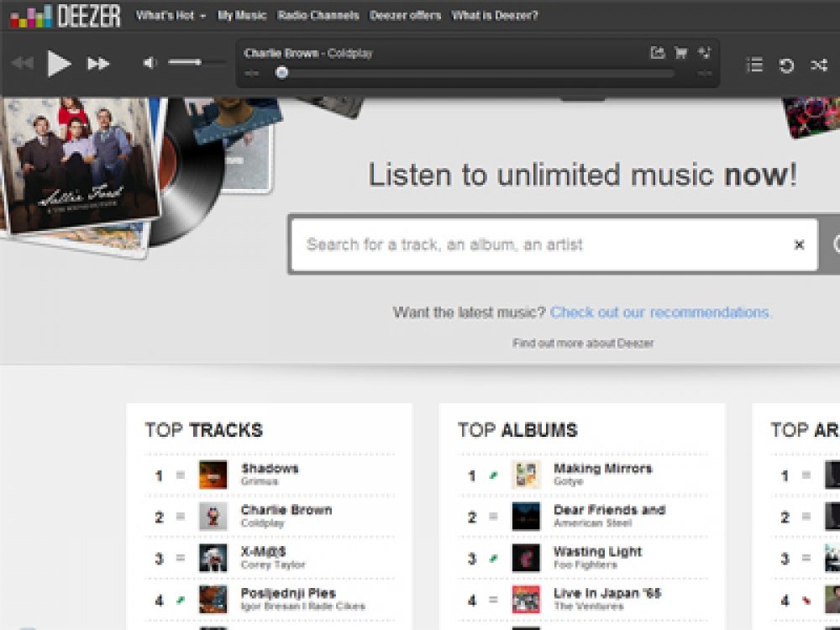Click the track progress seek bar
This screenshot has height=630, width=840.
point(475,73)
